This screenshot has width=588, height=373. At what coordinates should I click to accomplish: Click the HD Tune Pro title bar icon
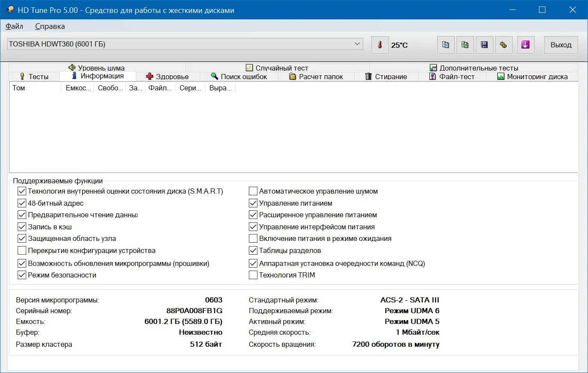point(10,10)
